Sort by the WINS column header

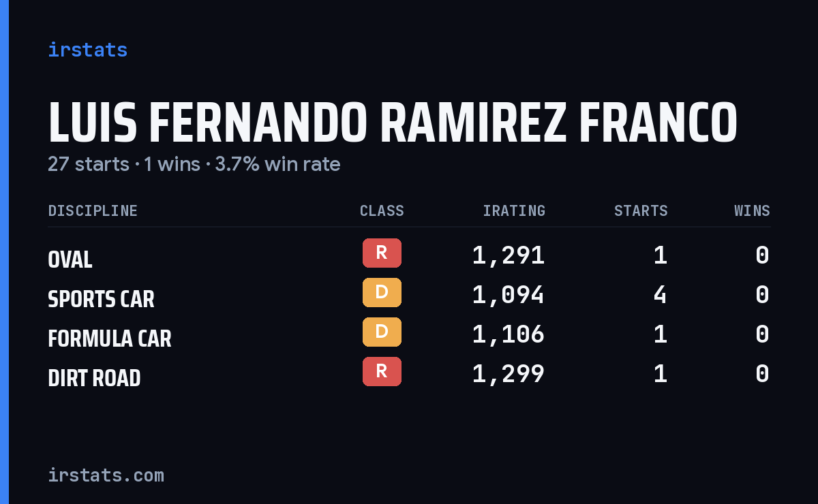(752, 211)
